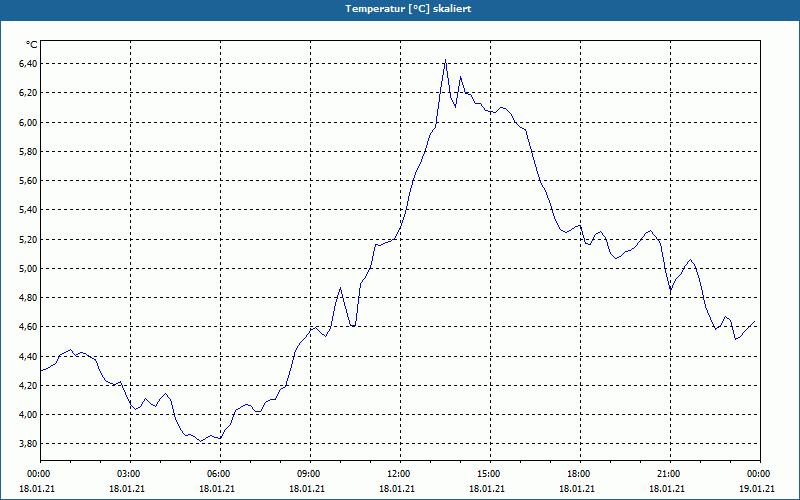
Task: Click the 00:00 label above 19.01.21
Action: click(760, 474)
